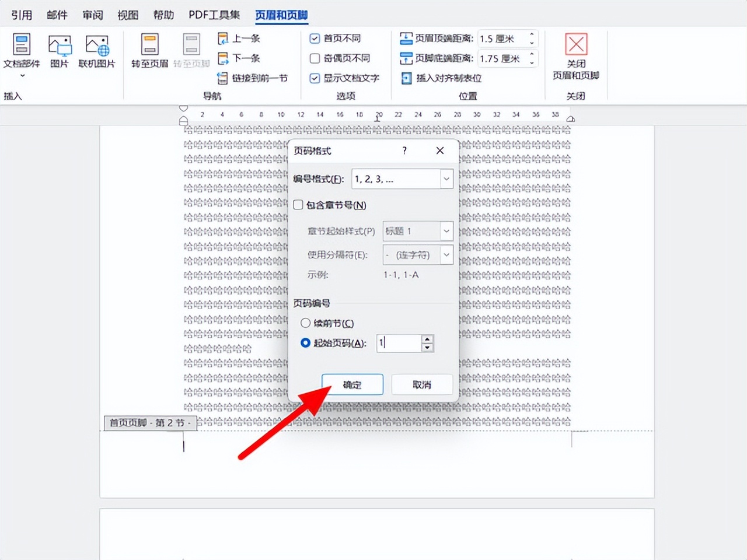Open the PDF工具集 tab

coord(214,15)
